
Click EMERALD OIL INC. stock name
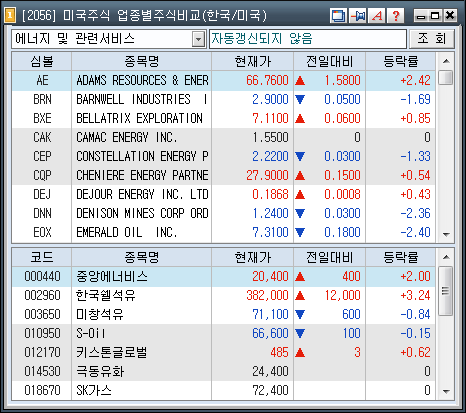pyautogui.click(x=127, y=232)
